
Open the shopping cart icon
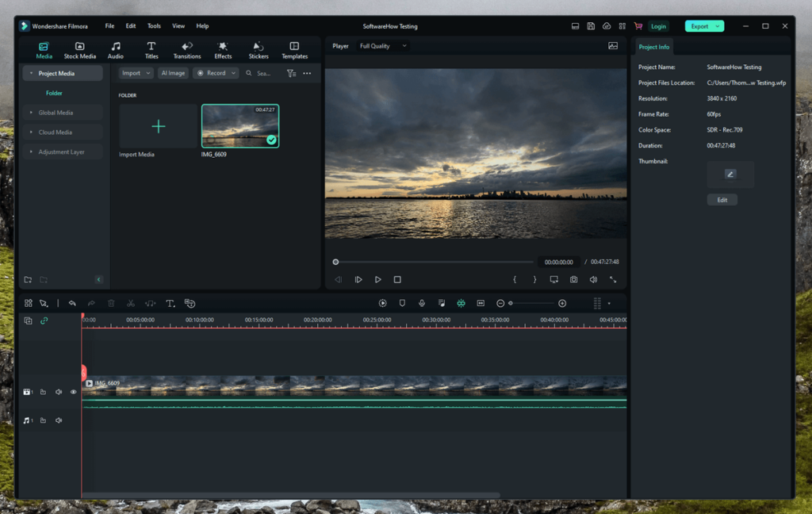coord(638,26)
